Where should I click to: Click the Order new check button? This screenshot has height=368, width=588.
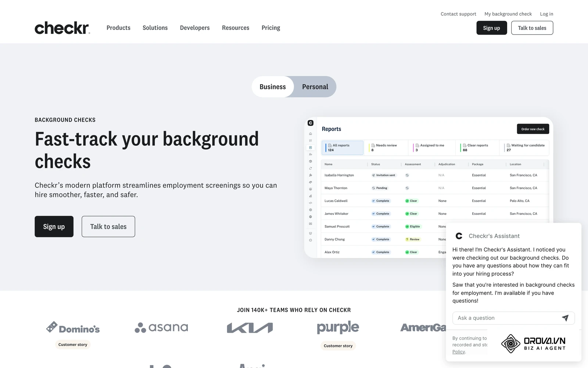pyautogui.click(x=533, y=129)
